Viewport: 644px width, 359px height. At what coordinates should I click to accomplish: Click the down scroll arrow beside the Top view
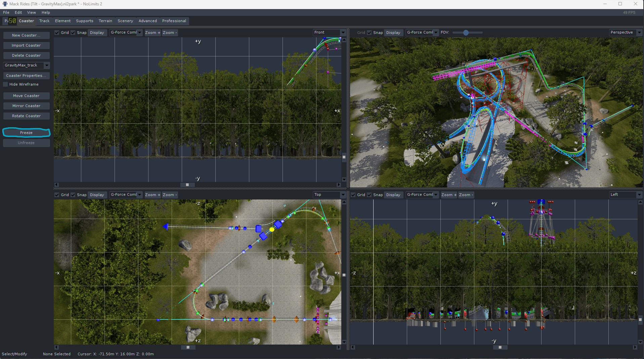pyautogui.click(x=344, y=342)
